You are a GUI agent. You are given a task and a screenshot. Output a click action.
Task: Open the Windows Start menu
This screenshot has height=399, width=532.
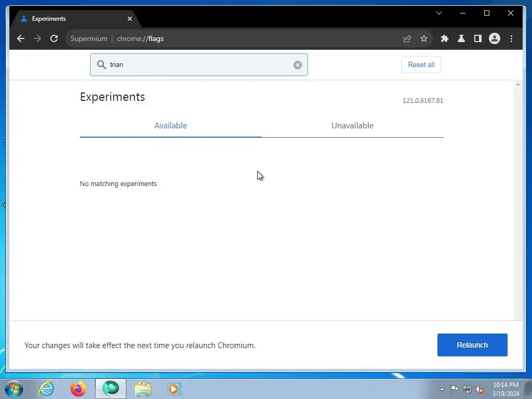(x=14, y=389)
